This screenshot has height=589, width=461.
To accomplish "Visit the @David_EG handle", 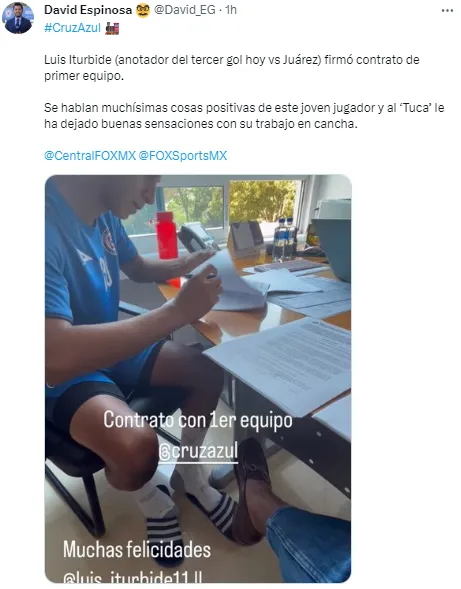I will pos(184,10).
